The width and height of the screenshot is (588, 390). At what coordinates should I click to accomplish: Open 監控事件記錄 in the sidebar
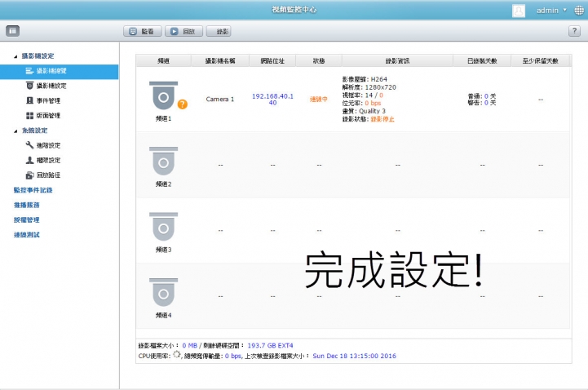(x=33, y=190)
